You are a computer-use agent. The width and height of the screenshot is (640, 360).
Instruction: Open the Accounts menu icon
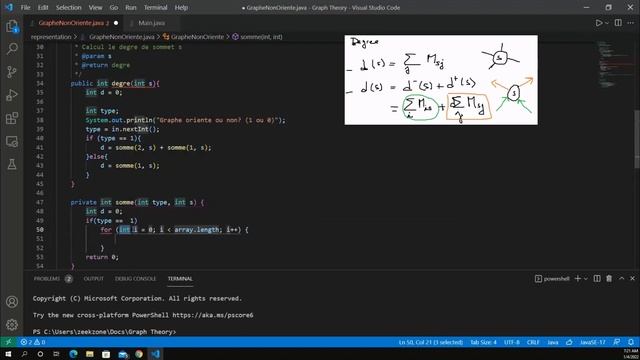[12, 302]
